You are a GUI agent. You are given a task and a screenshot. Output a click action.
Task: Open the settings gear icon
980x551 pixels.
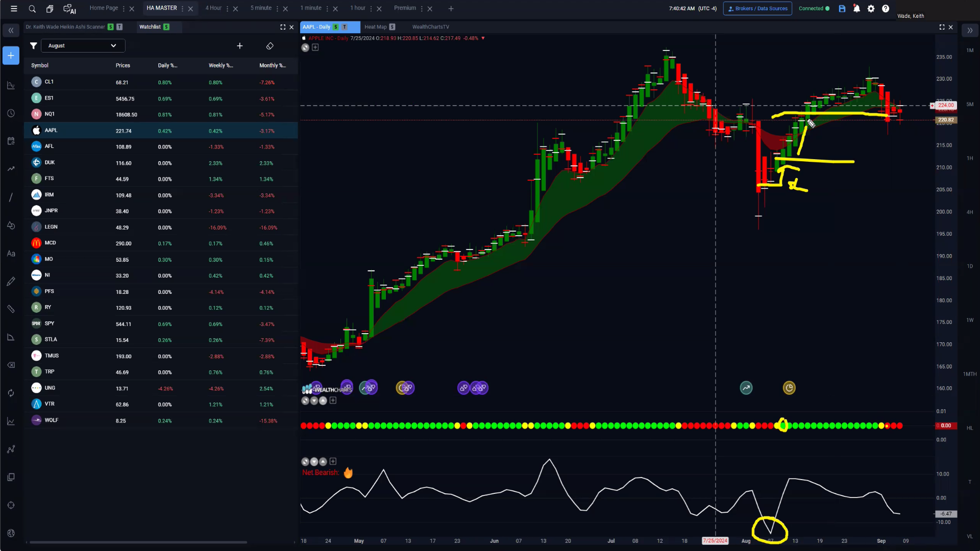[x=871, y=9]
